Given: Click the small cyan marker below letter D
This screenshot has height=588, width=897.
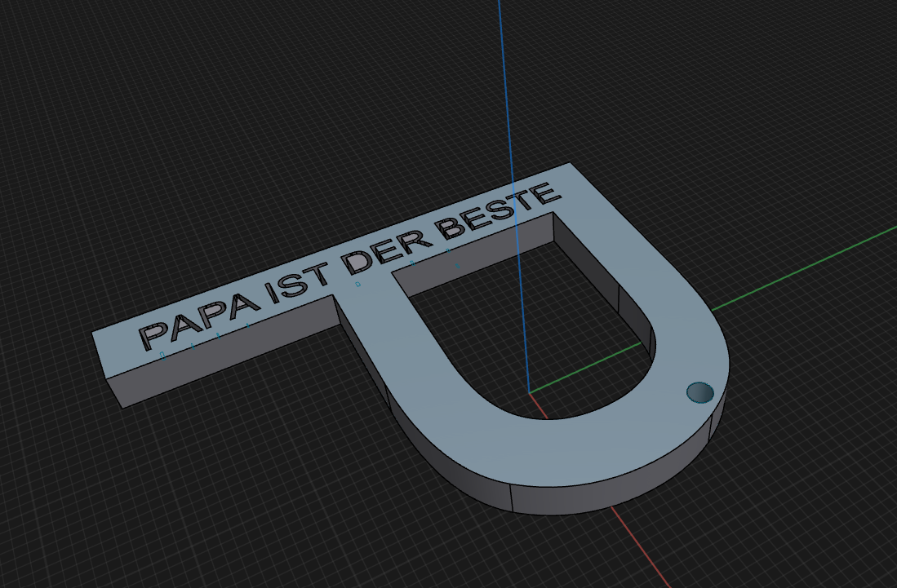Looking at the screenshot, I should pos(358,284).
